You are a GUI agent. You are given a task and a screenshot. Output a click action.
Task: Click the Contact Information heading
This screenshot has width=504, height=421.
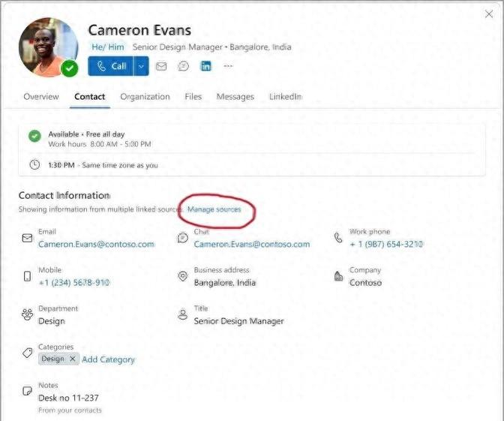(64, 196)
